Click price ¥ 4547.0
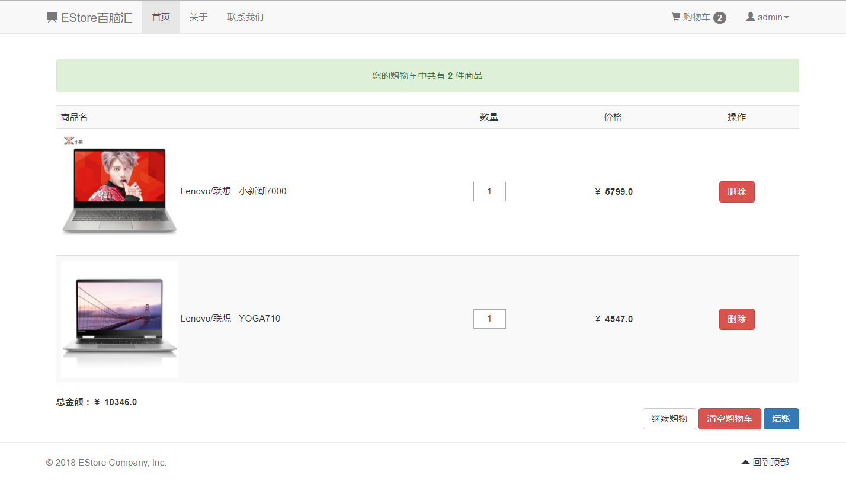 click(x=614, y=319)
